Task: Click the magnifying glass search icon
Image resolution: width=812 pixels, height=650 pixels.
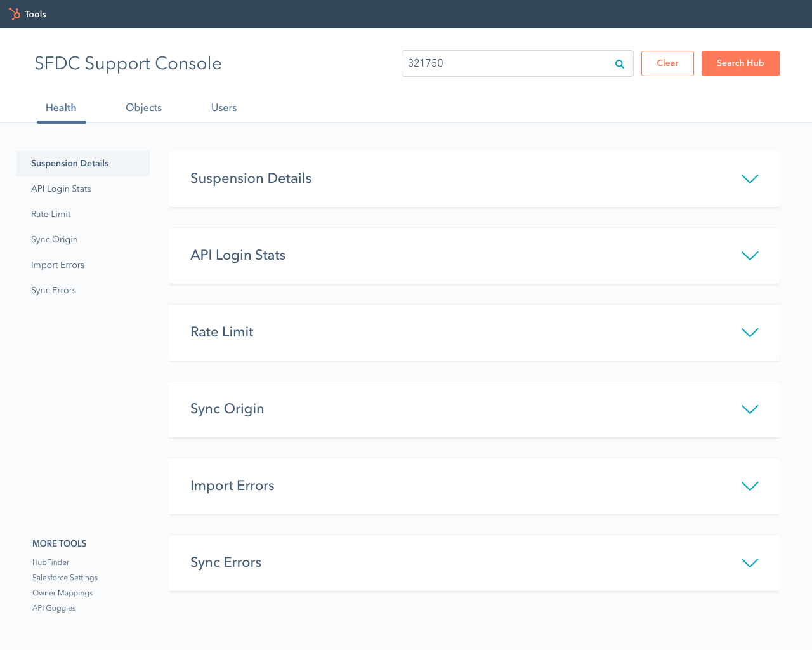Action: pyautogui.click(x=620, y=63)
